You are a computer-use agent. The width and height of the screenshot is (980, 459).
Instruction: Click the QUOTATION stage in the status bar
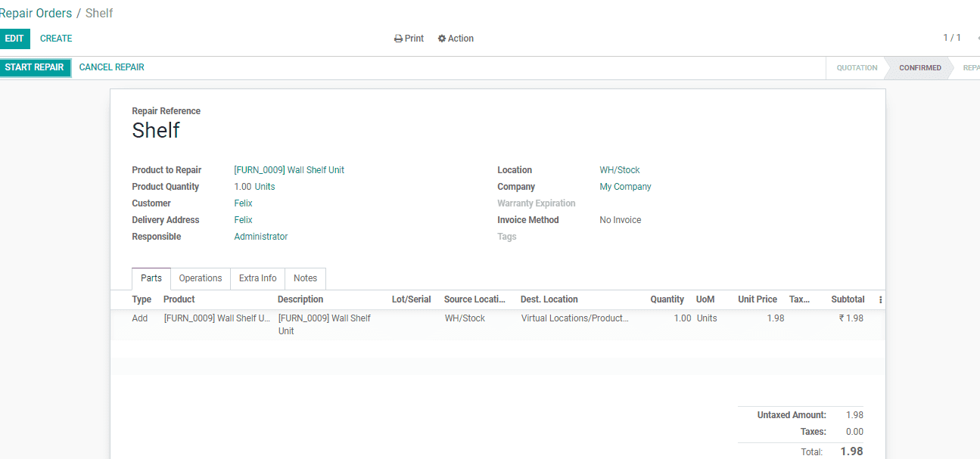point(856,67)
